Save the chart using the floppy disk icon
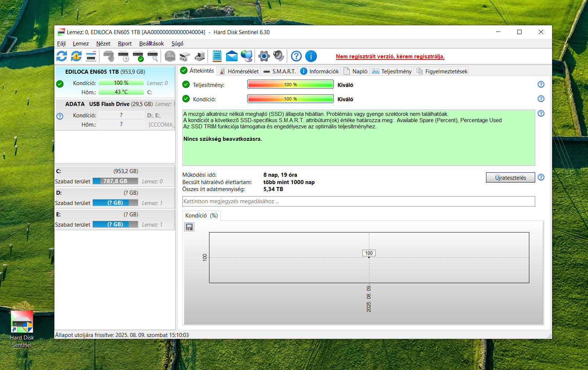588x370 pixels. [x=189, y=227]
